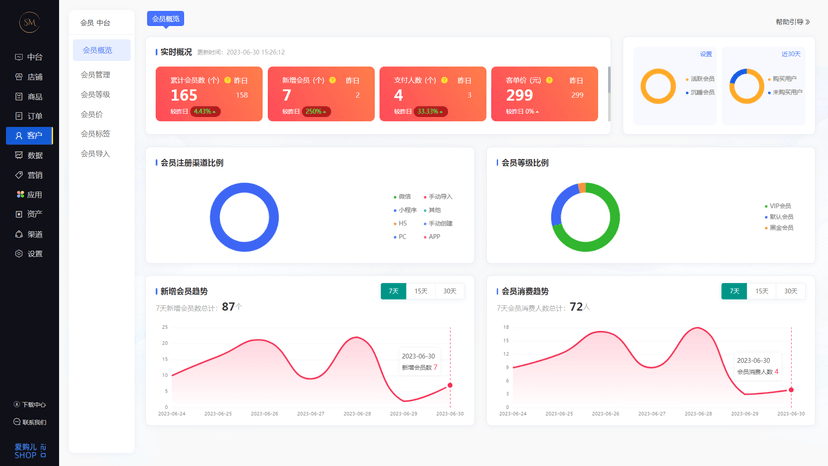Viewport: 828px width, 466px height.
Task: Click the help icon beside 客单价
Action: click(550, 80)
